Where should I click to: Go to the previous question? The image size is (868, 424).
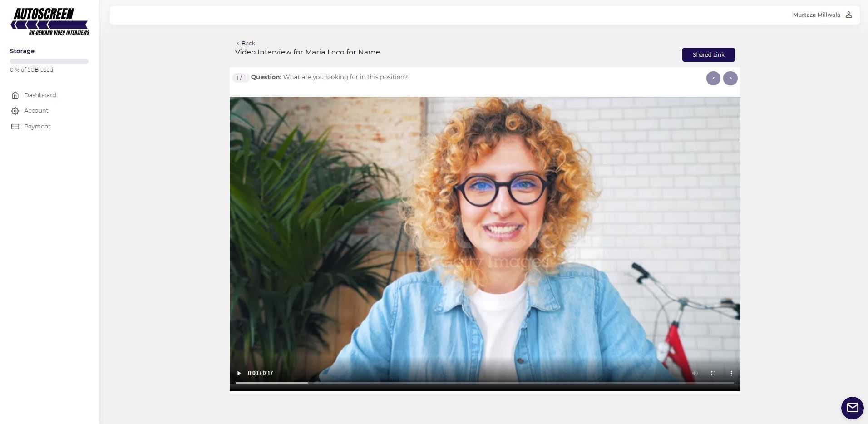[713, 78]
